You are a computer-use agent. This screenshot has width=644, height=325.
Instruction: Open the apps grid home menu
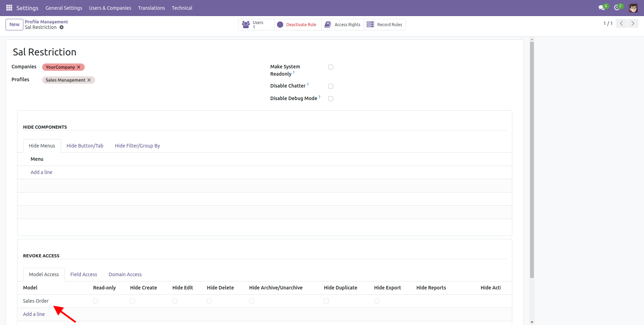(9, 8)
